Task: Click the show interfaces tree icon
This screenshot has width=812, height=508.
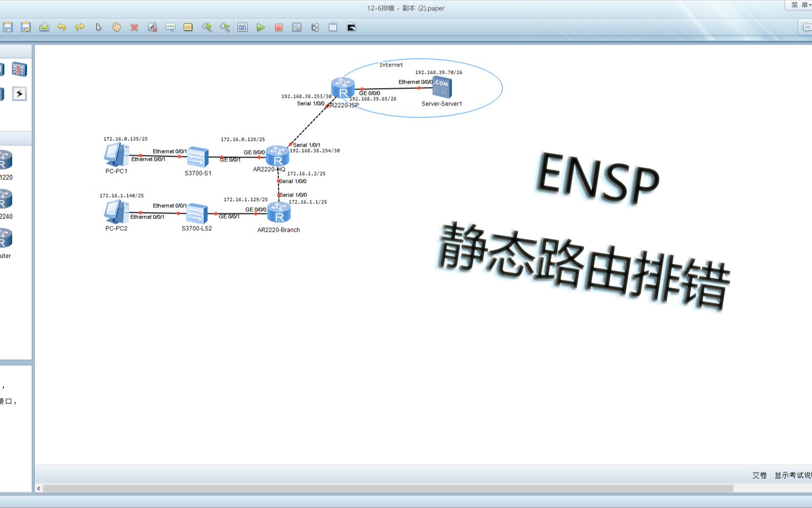Action: pyautogui.click(x=315, y=27)
